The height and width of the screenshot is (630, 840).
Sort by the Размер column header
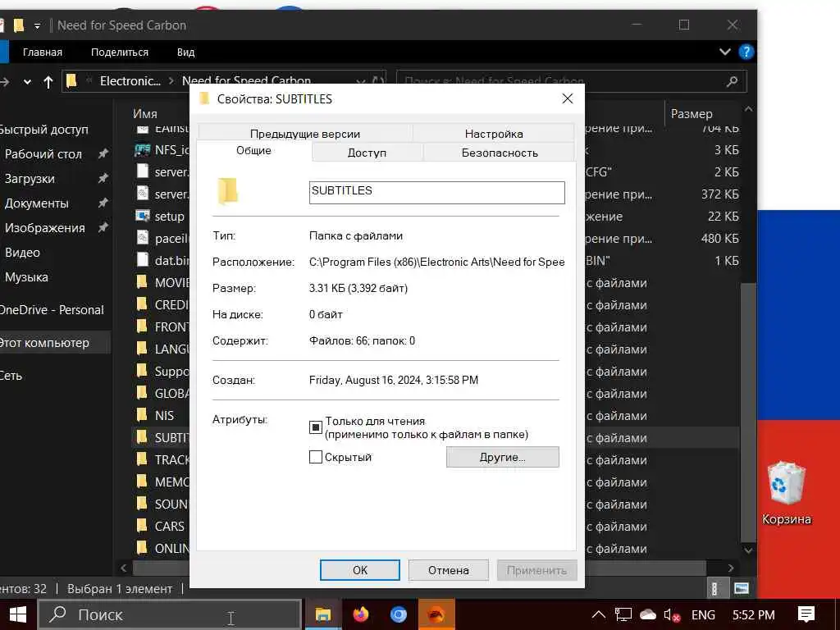692,113
